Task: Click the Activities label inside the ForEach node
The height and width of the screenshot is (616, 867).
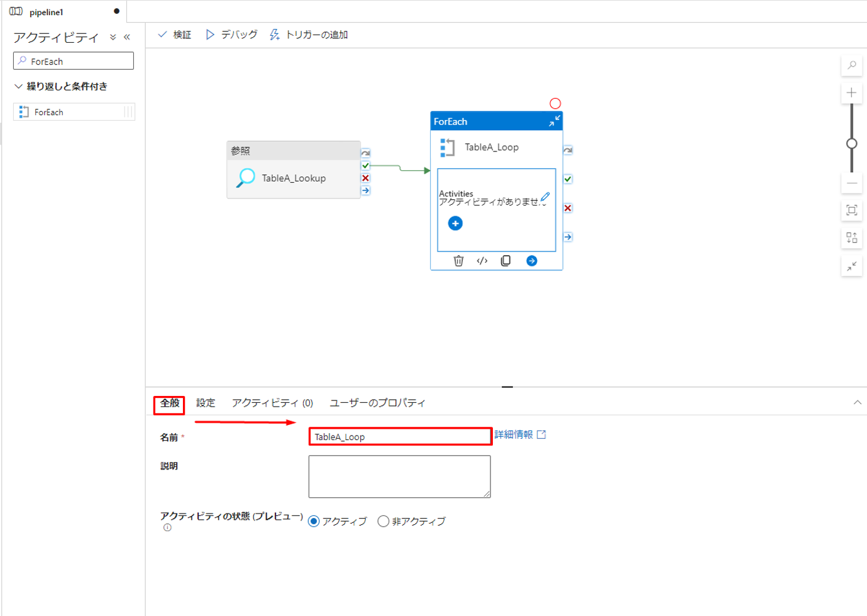Action: [456, 194]
